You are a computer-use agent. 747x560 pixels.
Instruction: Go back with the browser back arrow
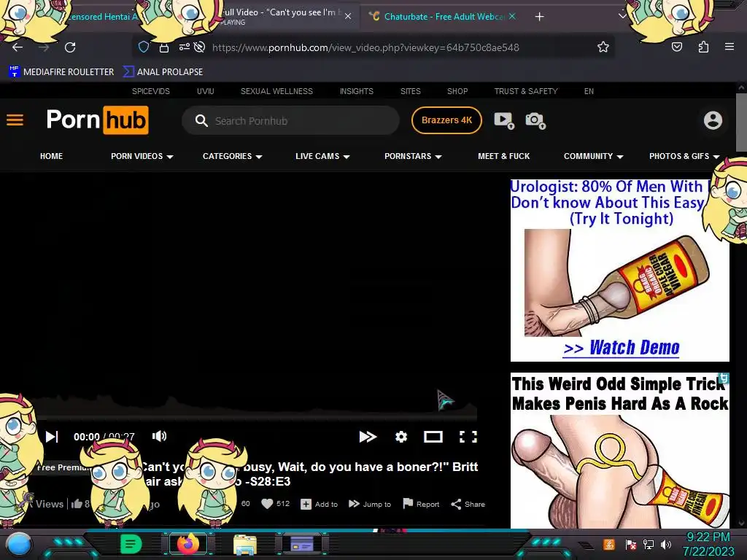[x=18, y=47]
